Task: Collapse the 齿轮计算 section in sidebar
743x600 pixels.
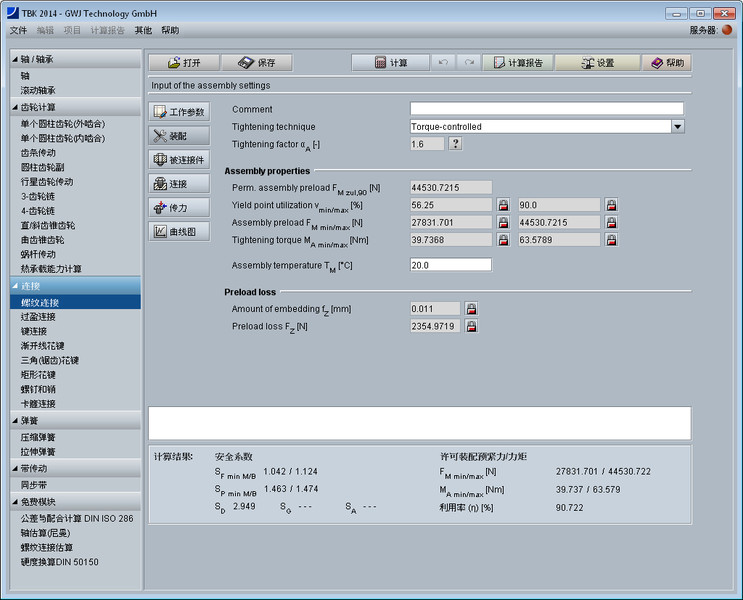Action: click(15, 107)
